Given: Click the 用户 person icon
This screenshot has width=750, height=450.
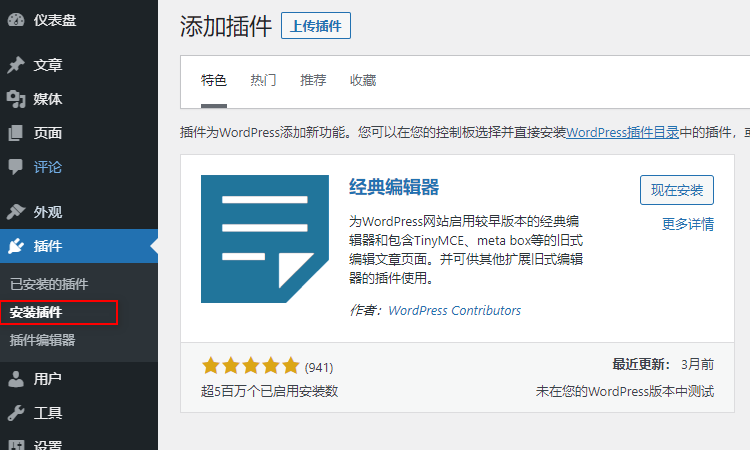Looking at the screenshot, I should [16, 379].
